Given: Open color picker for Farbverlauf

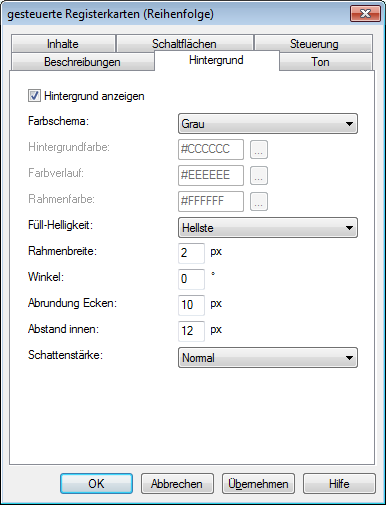Looking at the screenshot, I should point(259,175).
